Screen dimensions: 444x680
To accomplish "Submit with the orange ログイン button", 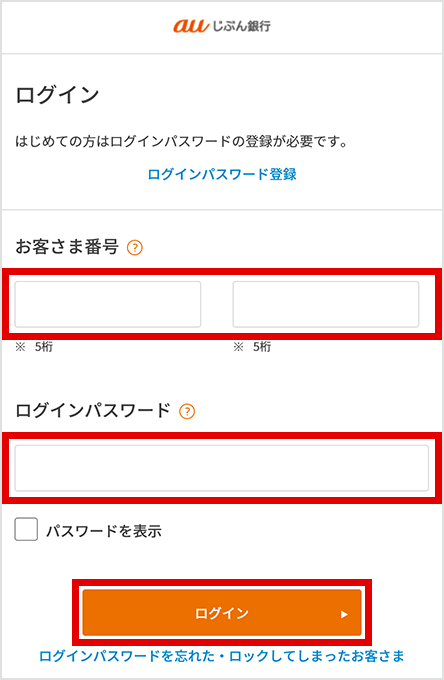I will click(x=222, y=613).
